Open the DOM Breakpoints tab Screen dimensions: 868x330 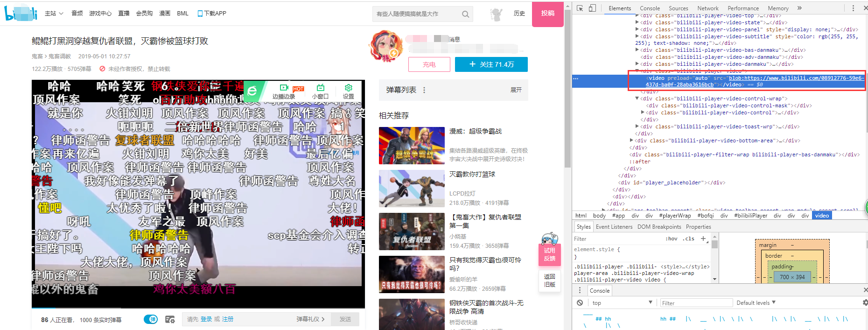click(x=659, y=227)
